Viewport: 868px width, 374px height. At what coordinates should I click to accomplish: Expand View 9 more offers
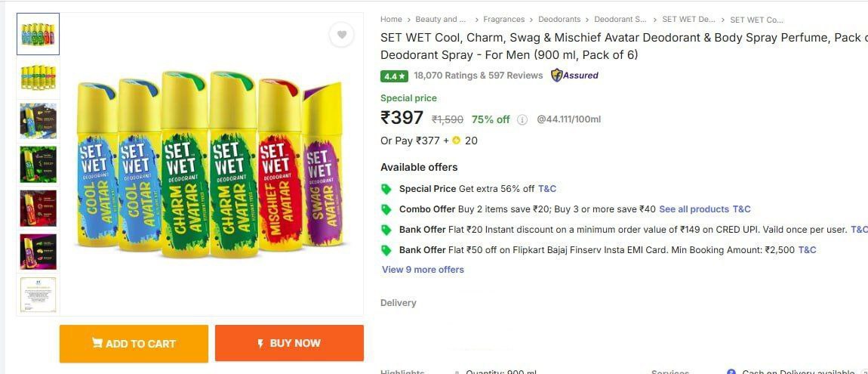(423, 270)
